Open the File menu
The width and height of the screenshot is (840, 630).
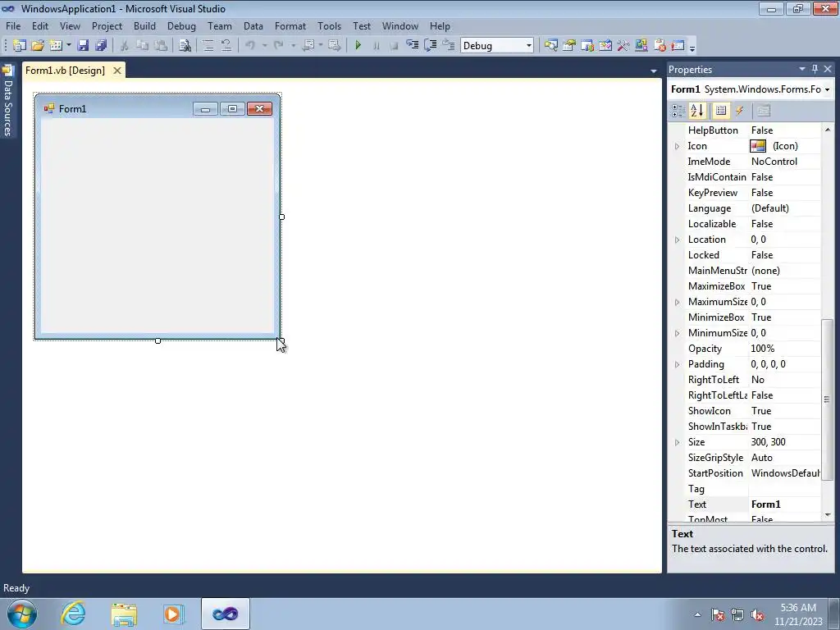pos(13,25)
